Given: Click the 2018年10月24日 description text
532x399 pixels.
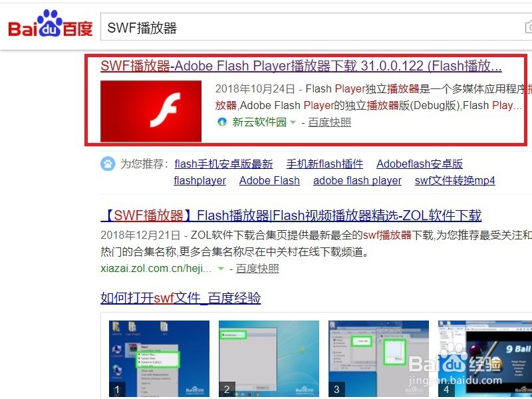Looking at the screenshot, I should tap(373, 97).
